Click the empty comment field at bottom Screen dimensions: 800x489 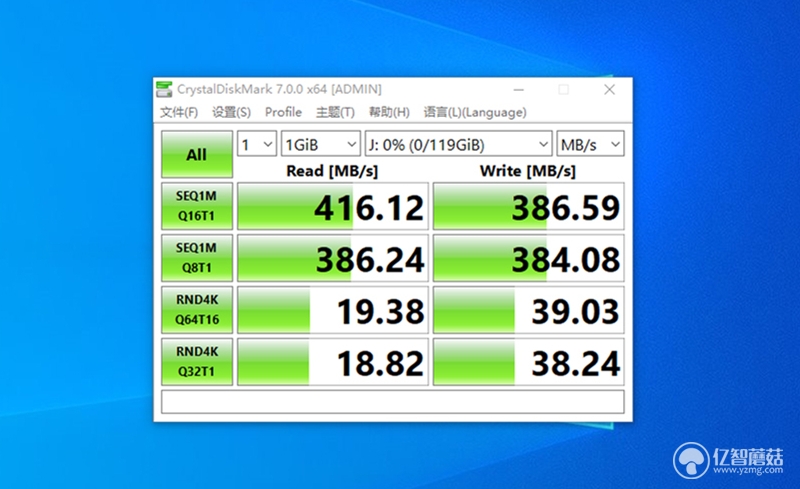392,402
